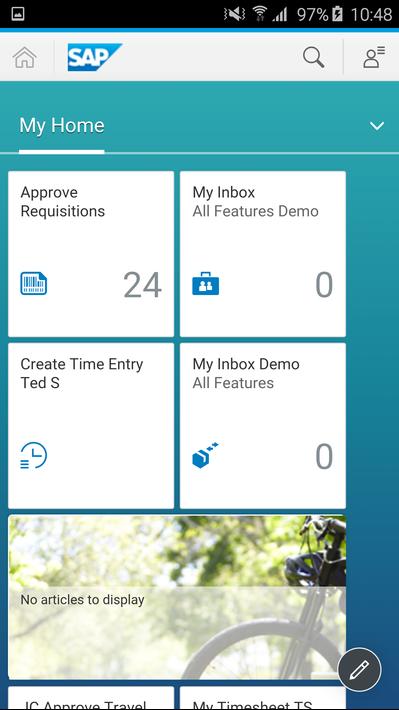This screenshot has width=399, height=710.
Task: Go to the launchpad Home icon
Action: [x=25, y=58]
